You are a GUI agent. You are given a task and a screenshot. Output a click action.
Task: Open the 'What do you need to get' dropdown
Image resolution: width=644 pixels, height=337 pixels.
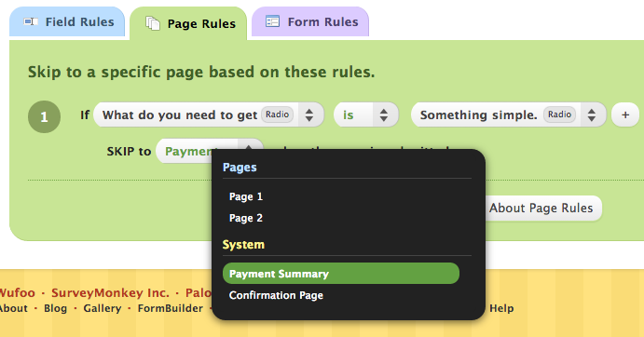tap(209, 115)
